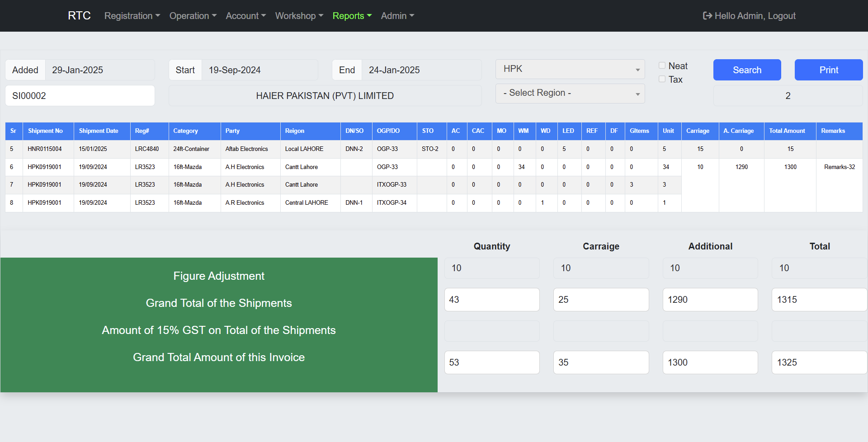Image resolution: width=868 pixels, height=442 pixels.
Task: Open the Reports menu
Action: [x=352, y=16]
